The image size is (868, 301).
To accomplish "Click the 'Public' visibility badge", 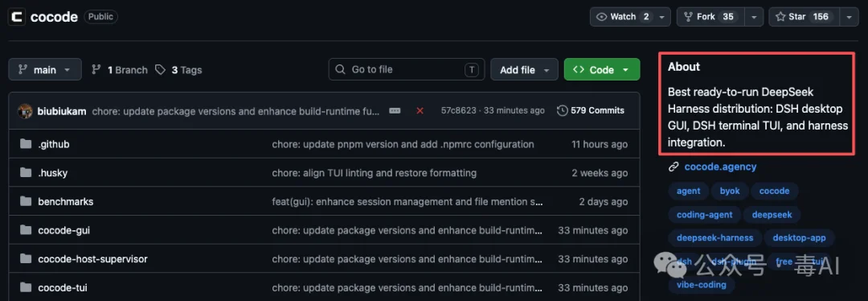I will pyautogui.click(x=100, y=17).
